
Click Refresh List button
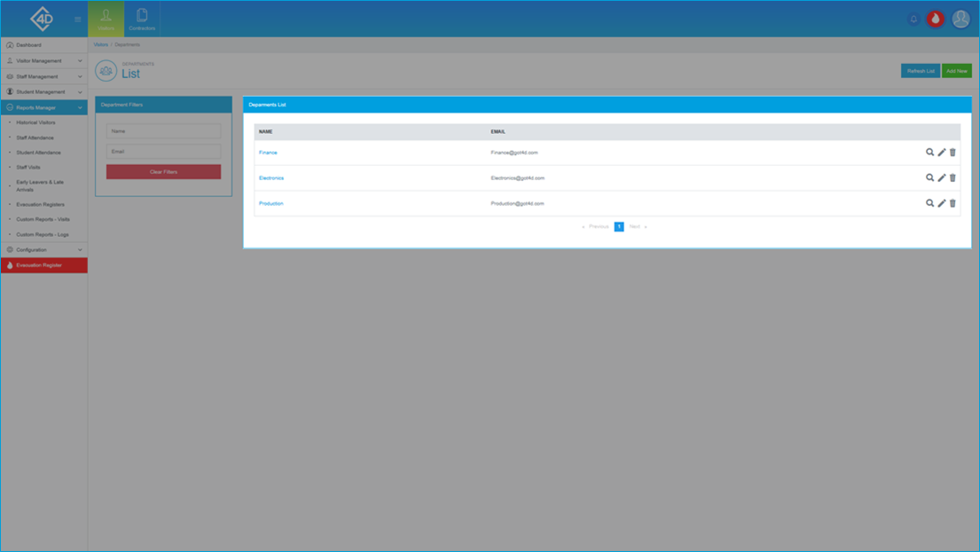[920, 71]
